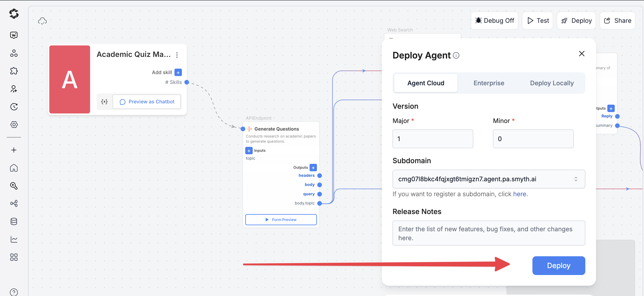
Task: Open the Subdomain dropdown
Action: [489, 179]
